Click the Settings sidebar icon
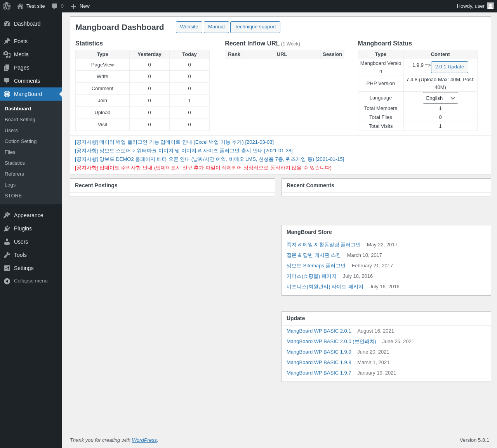This screenshot has height=448, width=497. tap(7, 268)
